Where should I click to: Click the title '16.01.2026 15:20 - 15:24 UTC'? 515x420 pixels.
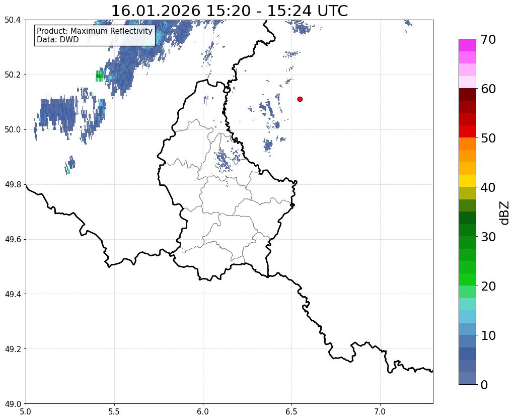[x=229, y=11]
